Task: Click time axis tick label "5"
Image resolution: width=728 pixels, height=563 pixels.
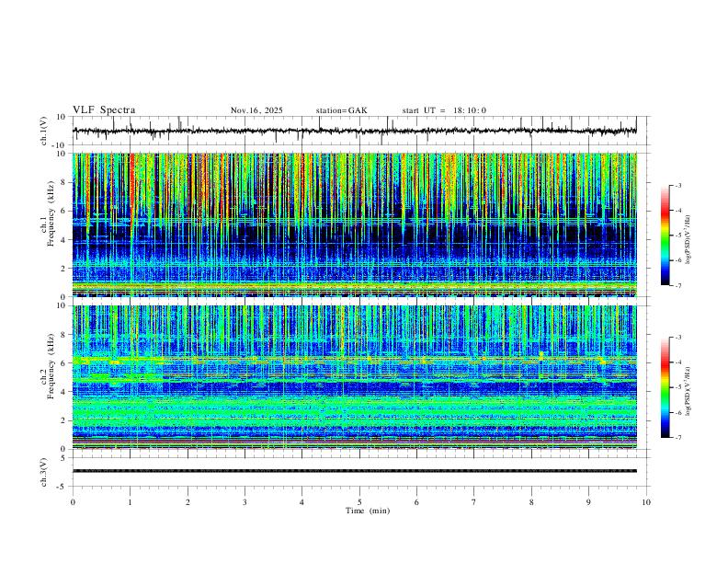Action: point(359,502)
